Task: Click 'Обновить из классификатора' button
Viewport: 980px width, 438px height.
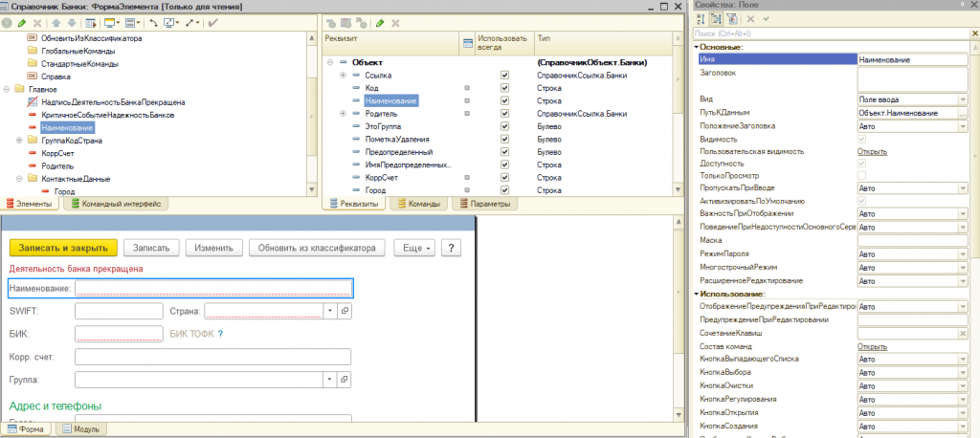Action: [317, 248]
